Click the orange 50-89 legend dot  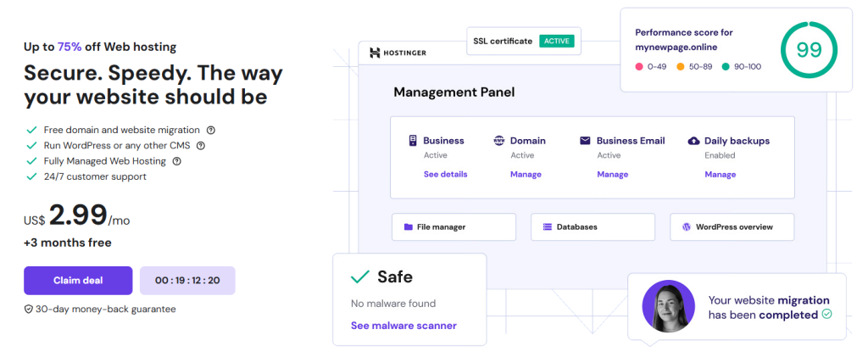click(680, 66)
